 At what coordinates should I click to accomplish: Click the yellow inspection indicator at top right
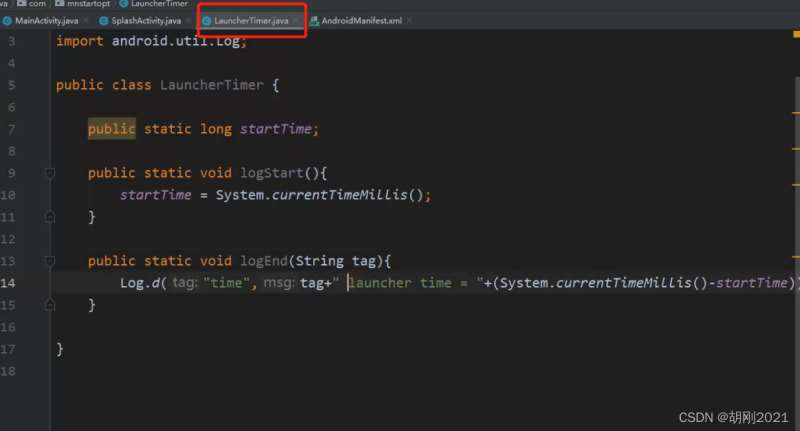tap(796, 34)
